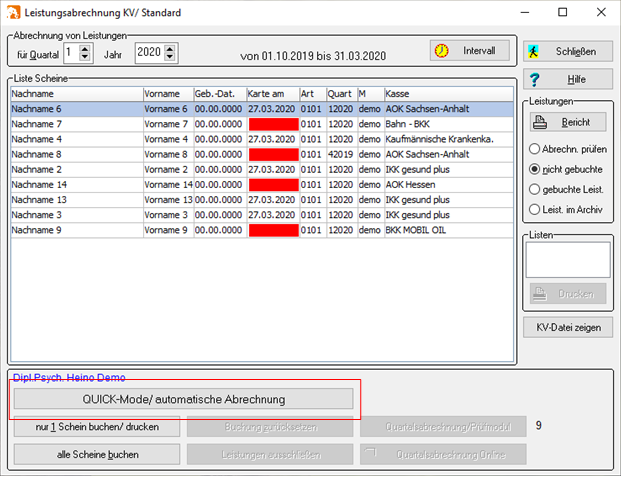
Task: Select row Nachname 8
Action: (x=262, y=154)
